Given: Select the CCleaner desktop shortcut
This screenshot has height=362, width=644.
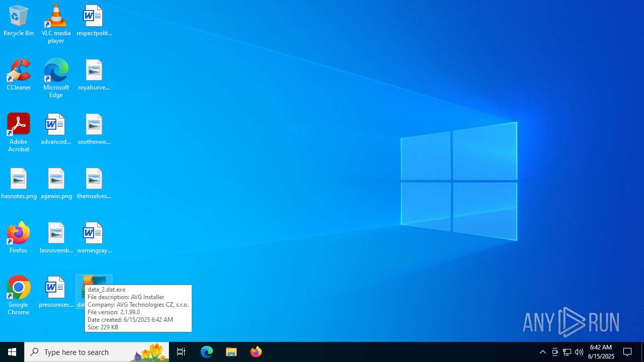Looking at the screenshot, I should tap(19, 75).
